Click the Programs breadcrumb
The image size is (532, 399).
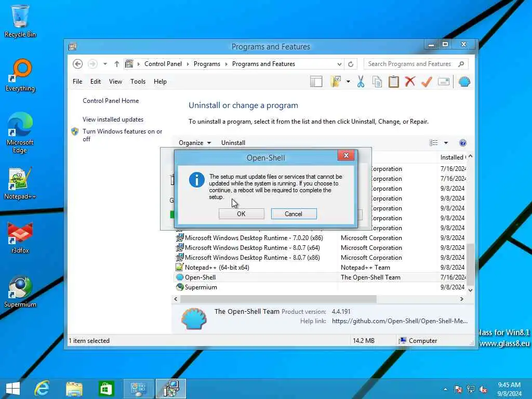pyautogui.click(x=207, y=64)
